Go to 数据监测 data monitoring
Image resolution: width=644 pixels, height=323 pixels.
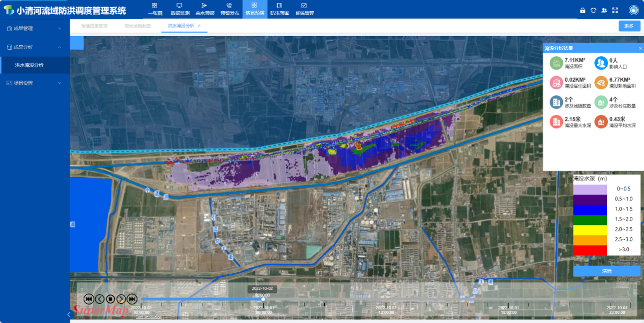pos(179,9)
